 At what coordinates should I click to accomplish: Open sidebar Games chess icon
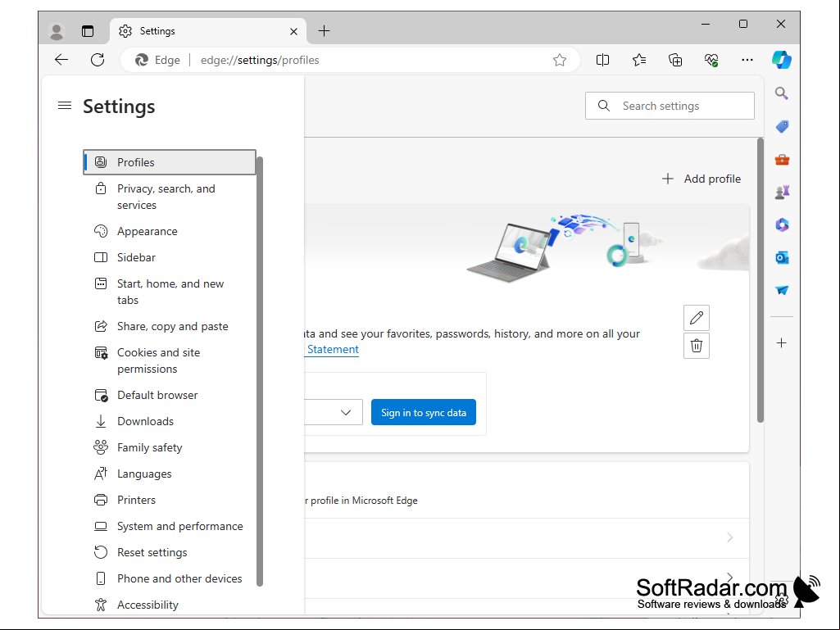pos(782,193)
